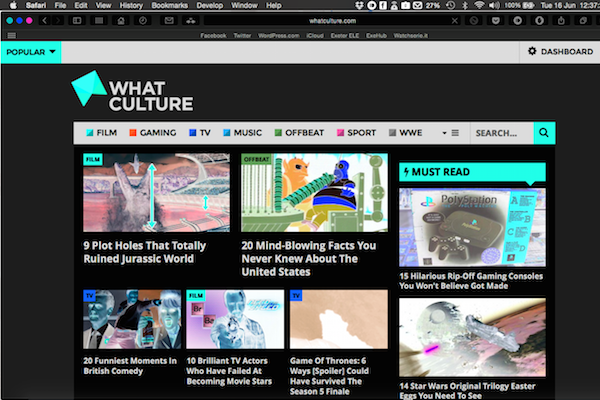The width and height of the screenshot is (600, 400).
Task: Open the Exeter ELE bookmark
Action: (x=345, y=36)
